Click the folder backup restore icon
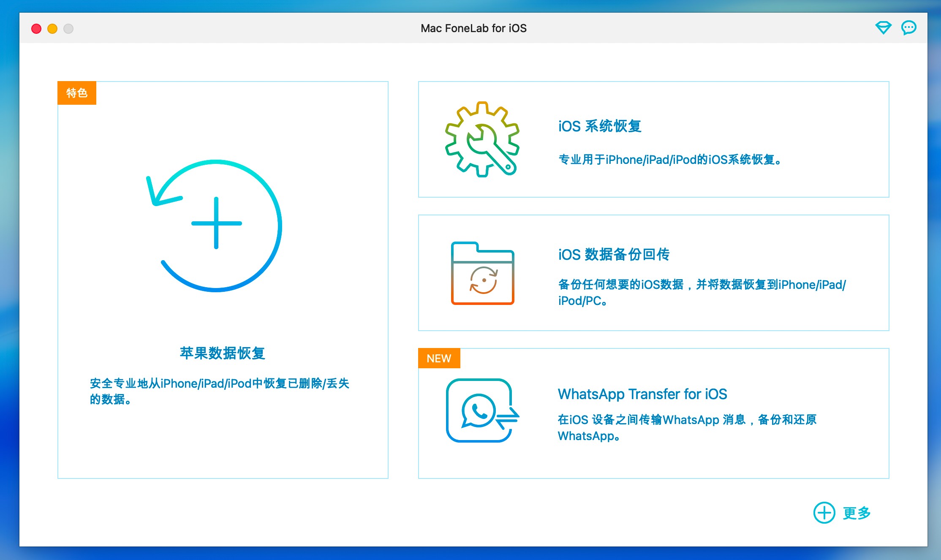Image resolution: width=941 pixels, height=560 pixels. (x=482, y=273)
